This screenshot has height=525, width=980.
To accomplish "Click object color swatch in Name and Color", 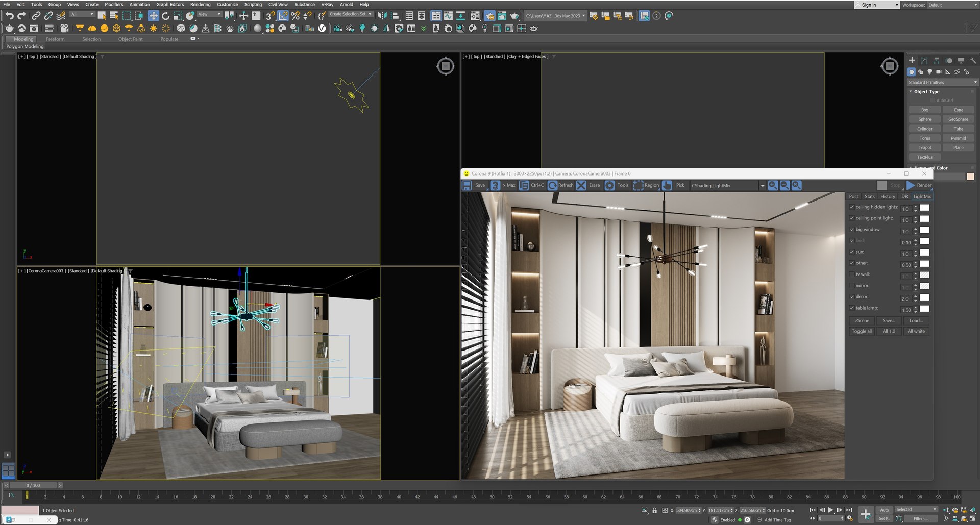I will [970, 177].
